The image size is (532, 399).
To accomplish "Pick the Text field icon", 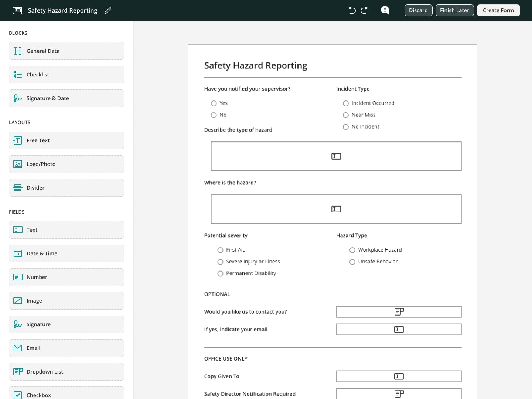I will [x=18, y=230].
